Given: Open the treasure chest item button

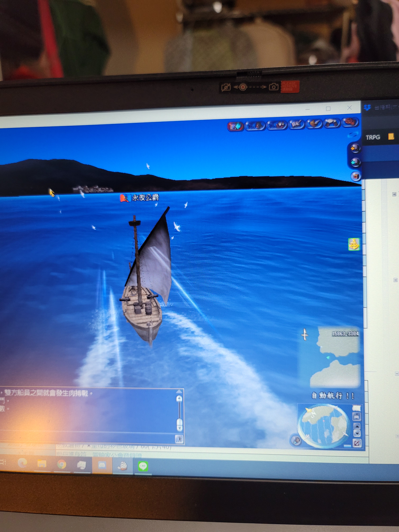Looking at the screenshot, I should coord(356,176).
